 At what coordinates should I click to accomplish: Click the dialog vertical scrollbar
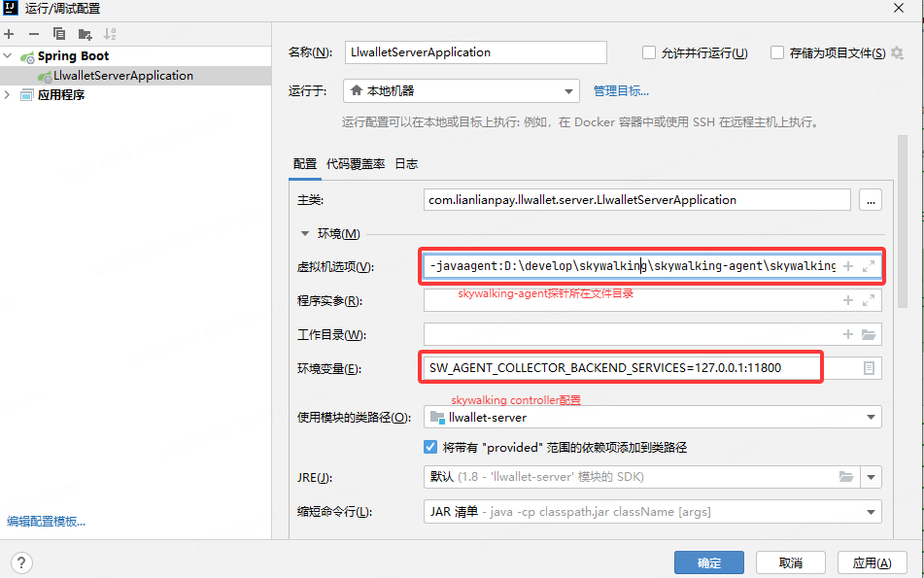click(902, 221)
